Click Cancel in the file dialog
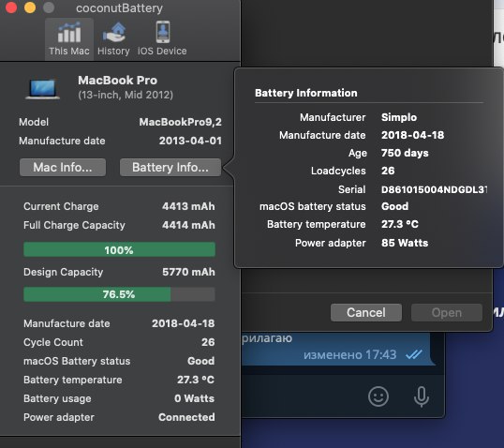 366,313
